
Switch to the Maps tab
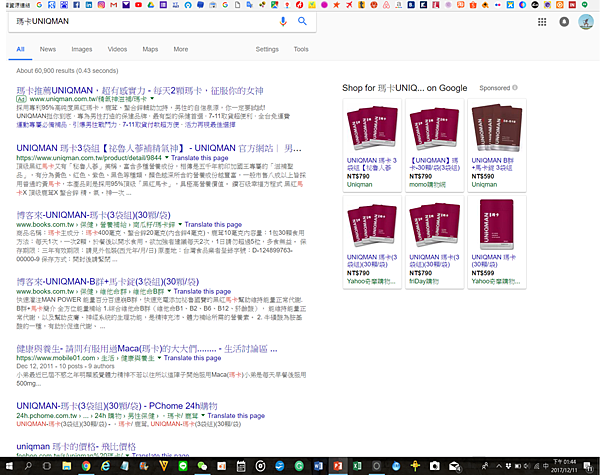(150, 49)
